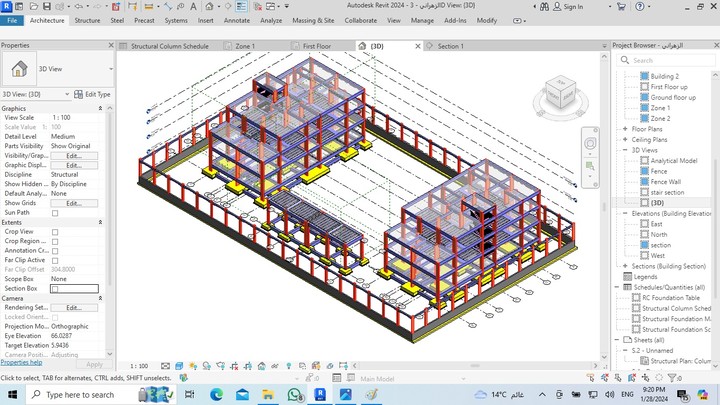Click the Undo arrow icon
Image resolution: width=720 pixels, height=405 pixels.
pyautogui.click(x=79, y=6)
